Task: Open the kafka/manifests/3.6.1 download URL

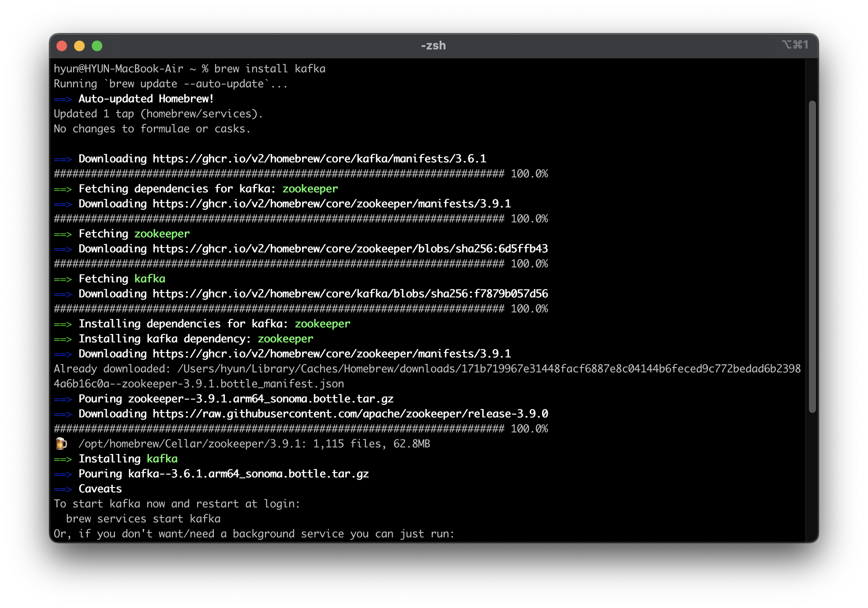Action: 319,159
